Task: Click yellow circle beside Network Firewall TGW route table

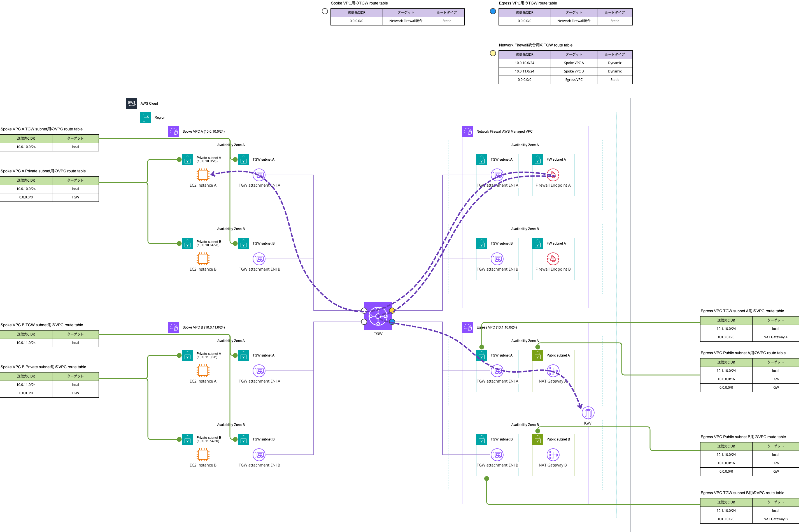Action: tap(493, 53)
